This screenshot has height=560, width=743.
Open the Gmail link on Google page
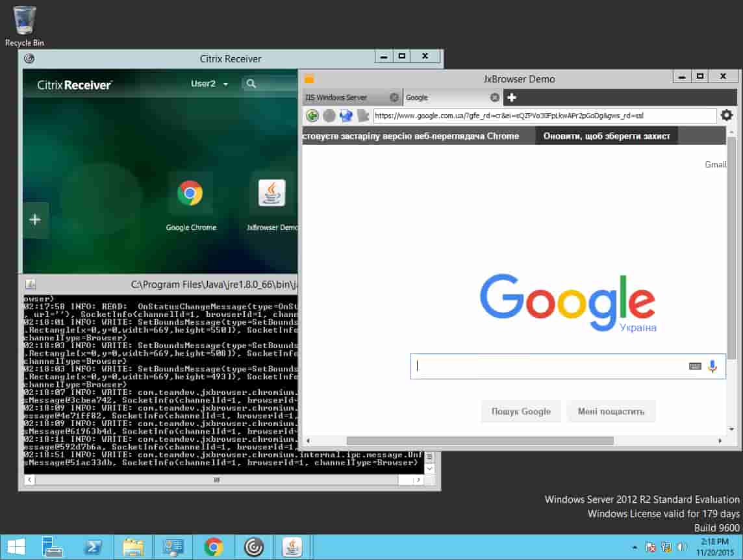716,164
